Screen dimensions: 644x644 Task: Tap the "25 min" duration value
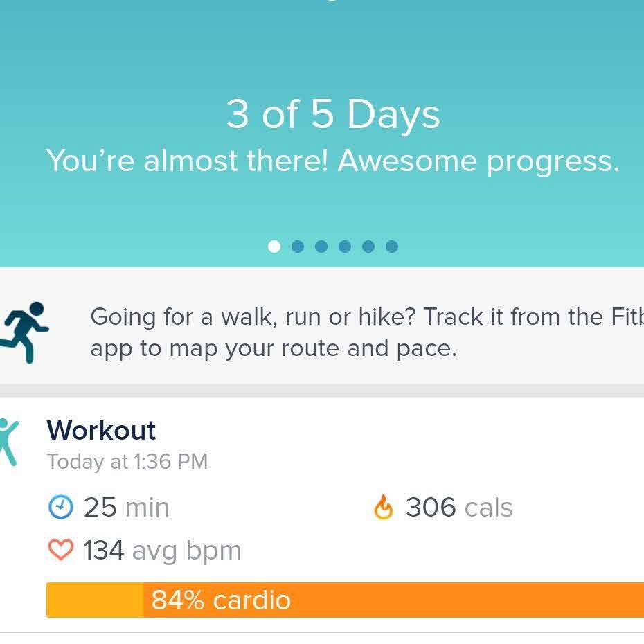126,508
